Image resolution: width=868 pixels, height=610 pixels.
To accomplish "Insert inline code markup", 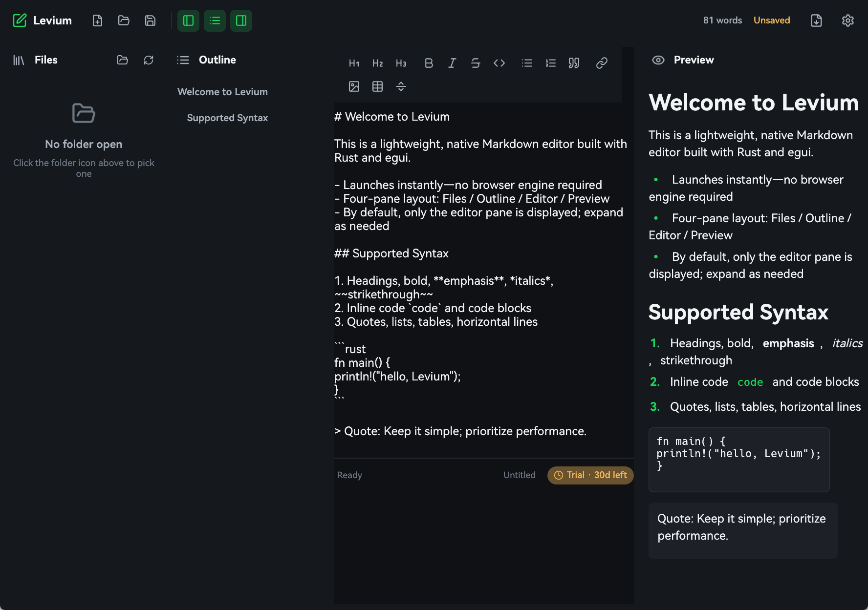I will tap(499, 63).
